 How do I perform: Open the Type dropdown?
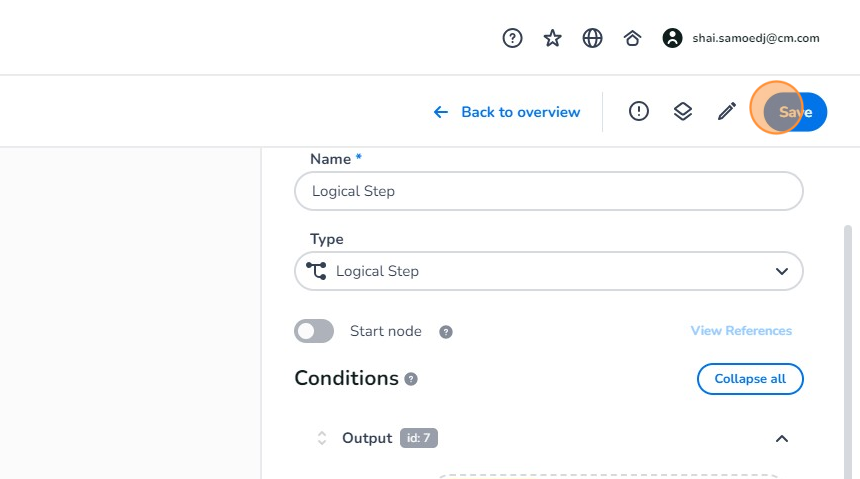click(x=549, y=271)
